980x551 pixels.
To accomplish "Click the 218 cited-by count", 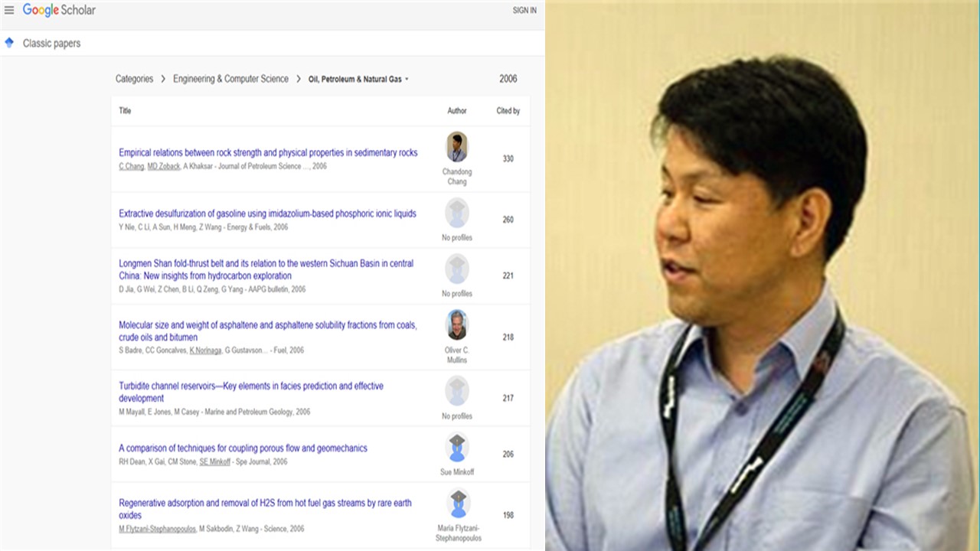I will [508, 337].
